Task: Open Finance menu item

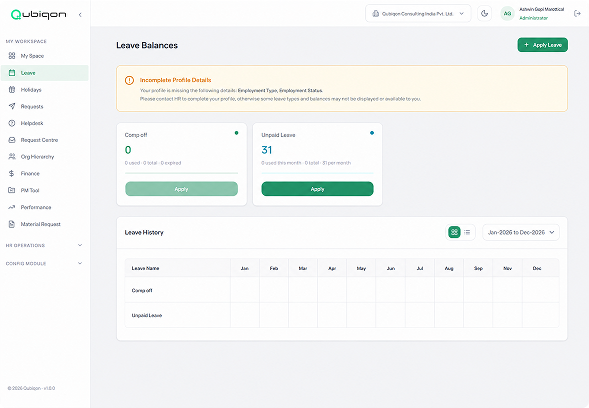Action: coord(45,173)
